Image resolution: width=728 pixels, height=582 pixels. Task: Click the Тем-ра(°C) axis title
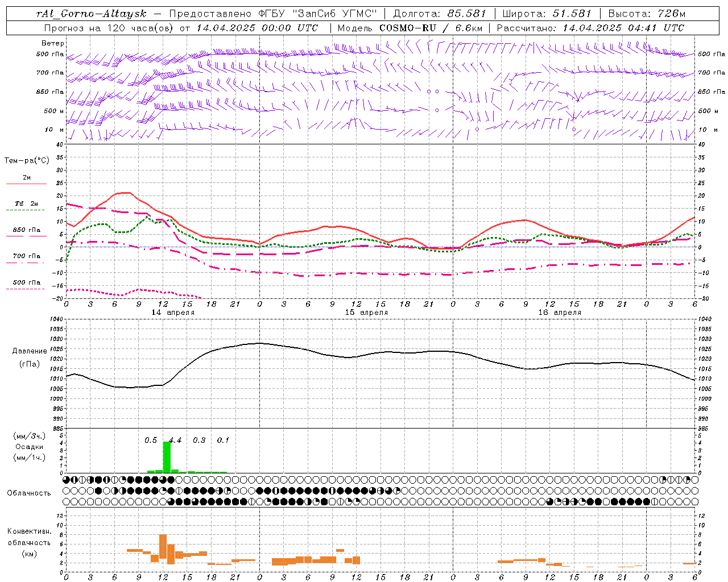click(27, 161)
